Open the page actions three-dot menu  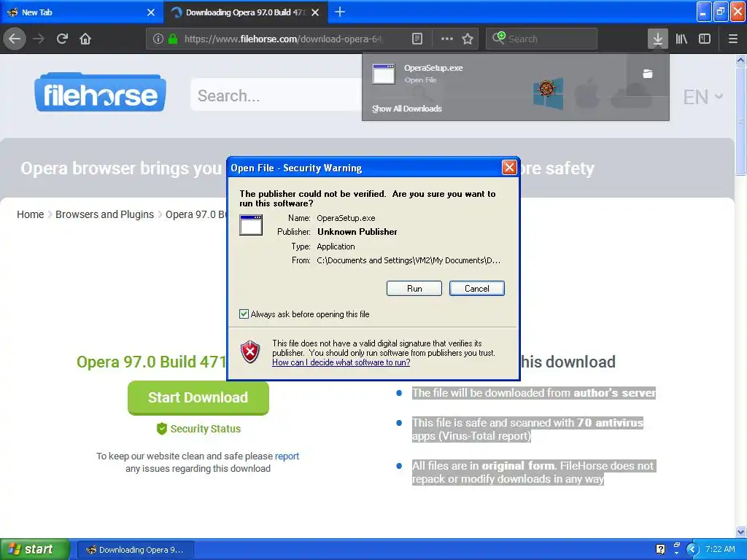447,39
